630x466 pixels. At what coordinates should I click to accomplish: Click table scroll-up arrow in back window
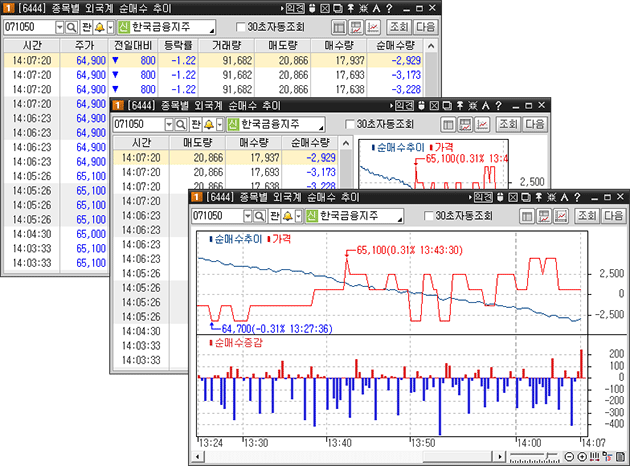431,46
